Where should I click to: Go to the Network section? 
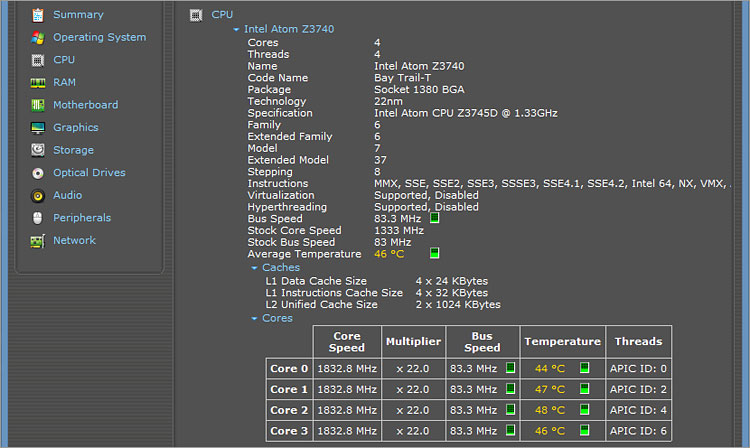click(74, 240)
